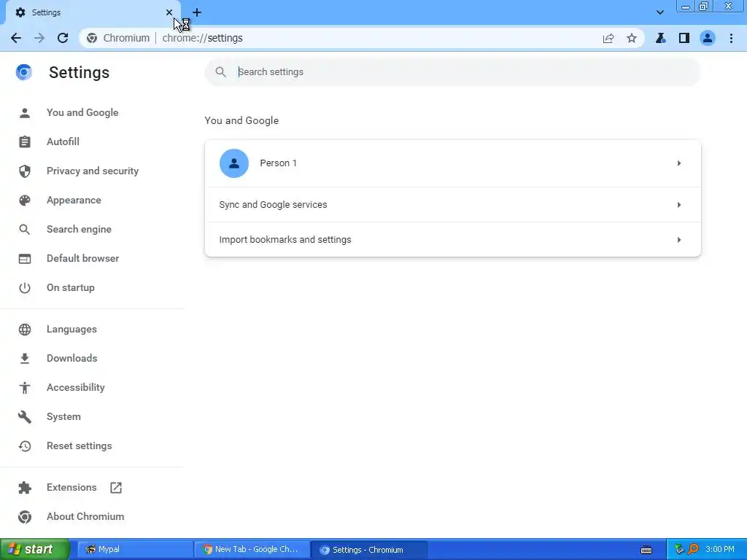747x560 pixels.
Task: Open tab search dropdown arrow
Action: coord(659,12)
